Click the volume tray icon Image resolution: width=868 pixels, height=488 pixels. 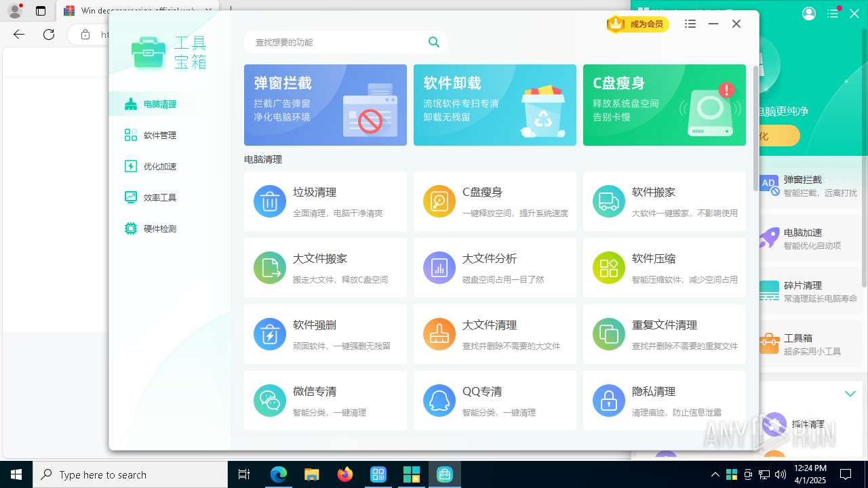781,474
